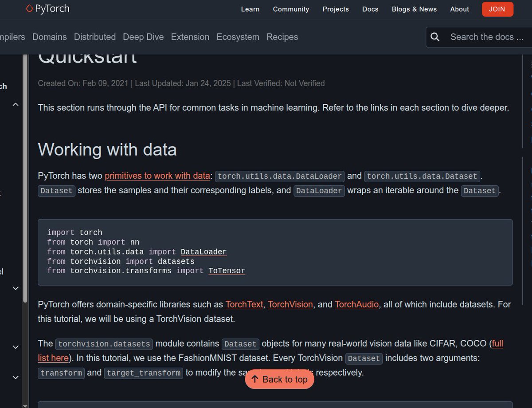Screen dimensions: 532x408
Task: Open the Learn menu
Action: pyautogui.click(x=250, y=9)
